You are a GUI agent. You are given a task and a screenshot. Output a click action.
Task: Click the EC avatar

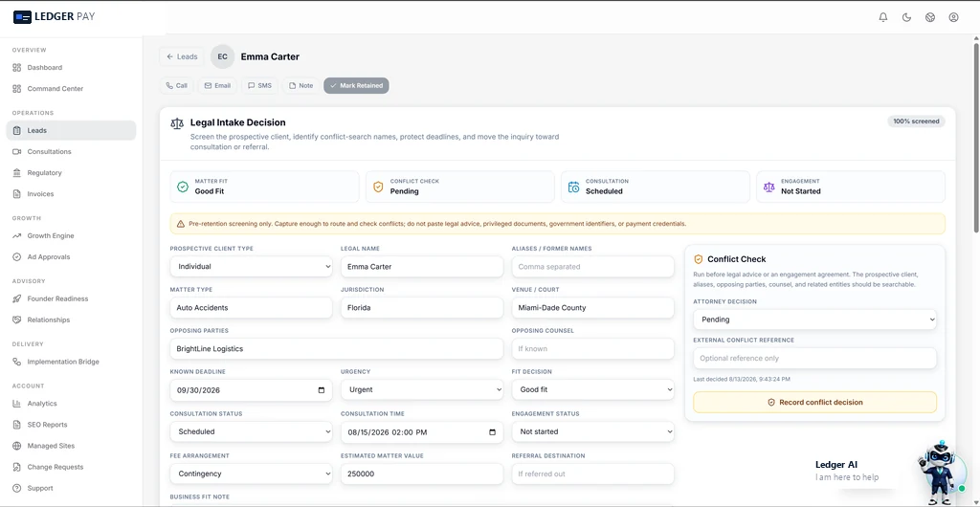(222, 56)
